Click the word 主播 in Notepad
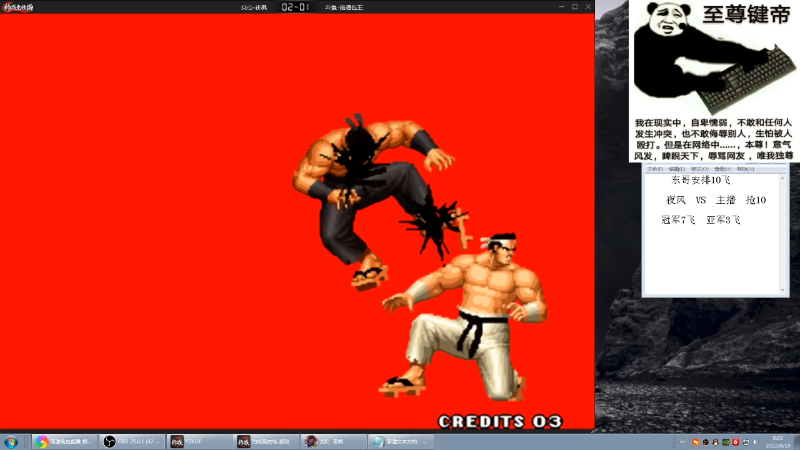This screenshot has height=450, width=800. click(x=726, y=200)
